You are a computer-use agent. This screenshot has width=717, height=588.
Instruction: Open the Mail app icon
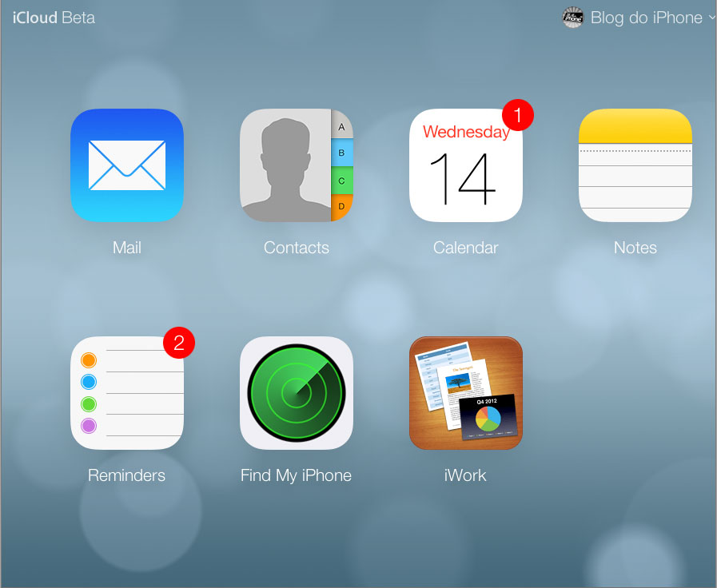127,165
